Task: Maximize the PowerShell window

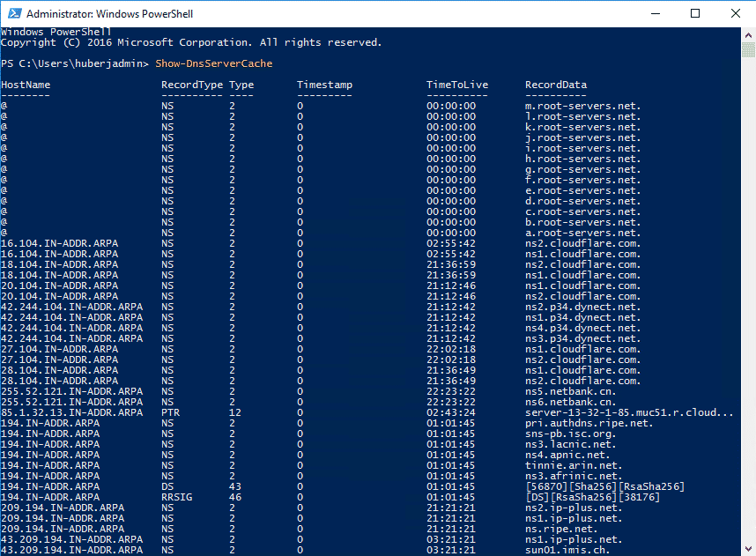Action: coord(695,13)
